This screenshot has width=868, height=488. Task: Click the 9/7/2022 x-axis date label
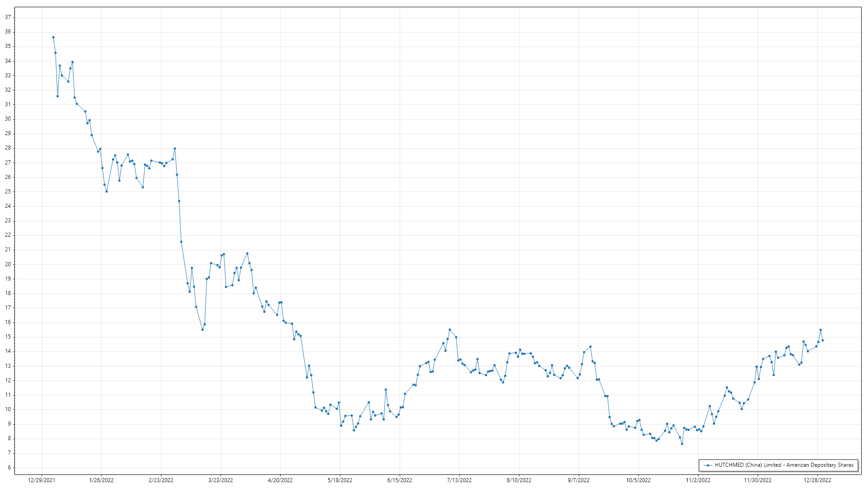(579, 480)
